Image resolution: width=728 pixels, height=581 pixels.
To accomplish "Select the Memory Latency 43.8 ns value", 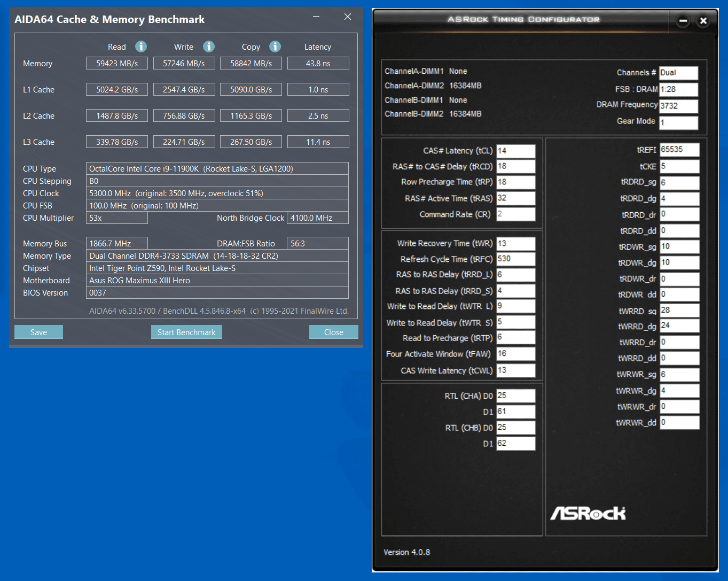I will (318, 63).
